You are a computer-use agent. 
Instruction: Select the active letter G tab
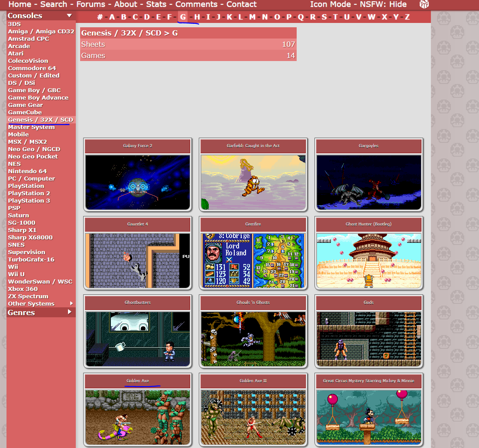[x=183, y=17]
